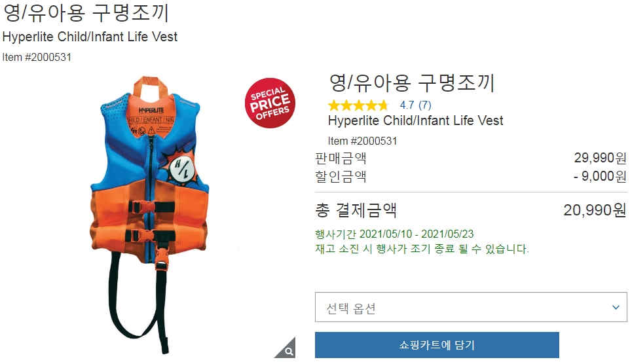The height and width of the screenshot is (364, 630).
Task: Click the Hyperlite label on vest collar
Action: pyautogui.click(x=151, y=111)
